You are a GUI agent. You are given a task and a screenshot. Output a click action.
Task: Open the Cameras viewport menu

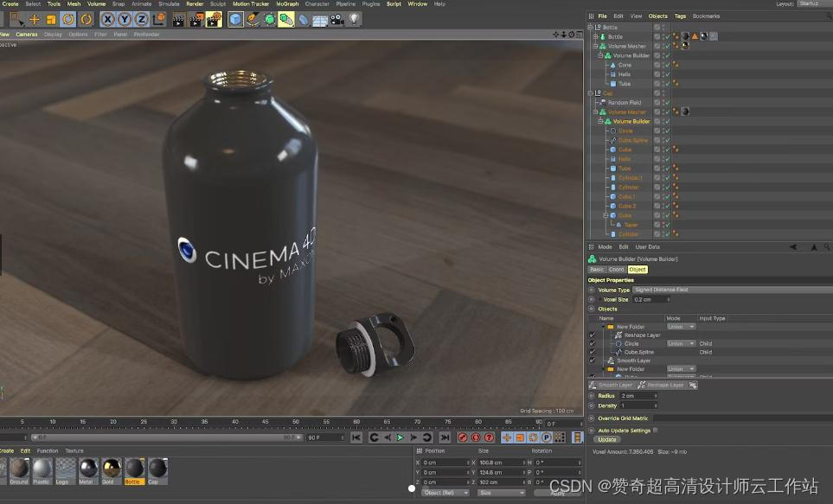point(27,34)
